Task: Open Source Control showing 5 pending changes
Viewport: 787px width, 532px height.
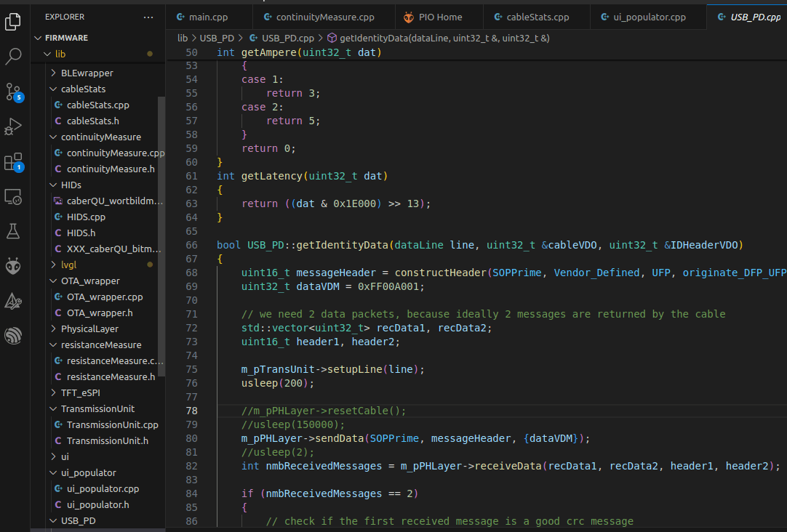Action: point(13,92)
